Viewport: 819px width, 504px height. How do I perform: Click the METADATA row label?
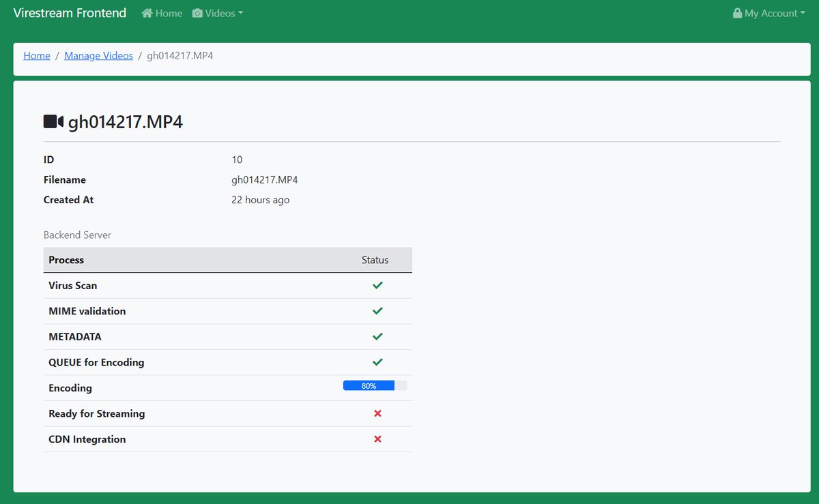pos(75,336)
